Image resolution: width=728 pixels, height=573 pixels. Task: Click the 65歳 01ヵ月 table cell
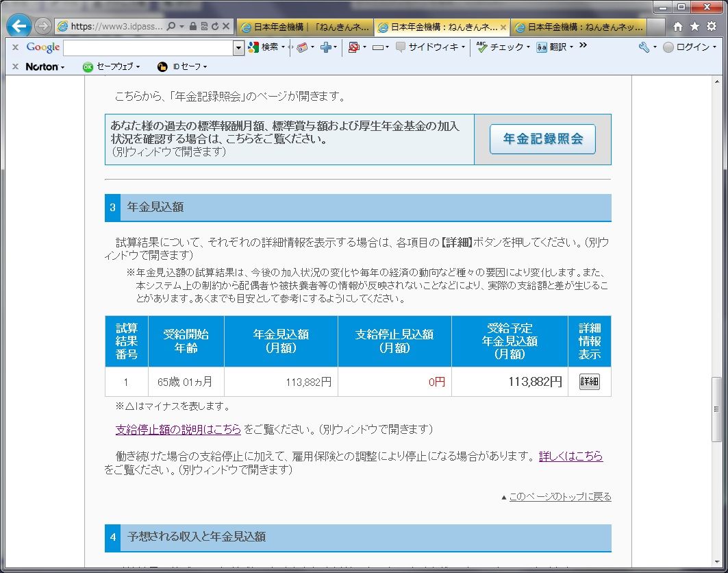click(186, 382)
